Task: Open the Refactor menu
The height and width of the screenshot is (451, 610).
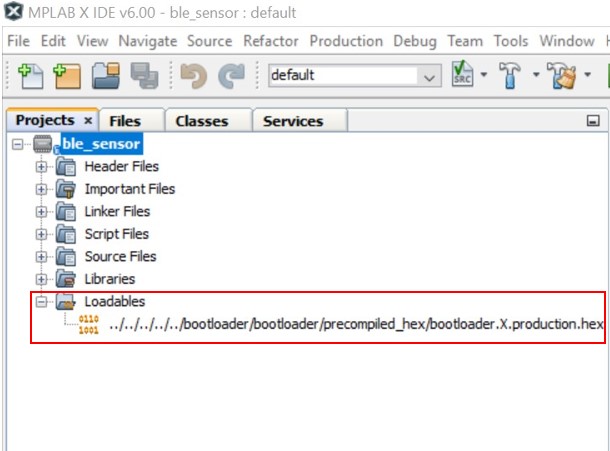Action: 270,41
